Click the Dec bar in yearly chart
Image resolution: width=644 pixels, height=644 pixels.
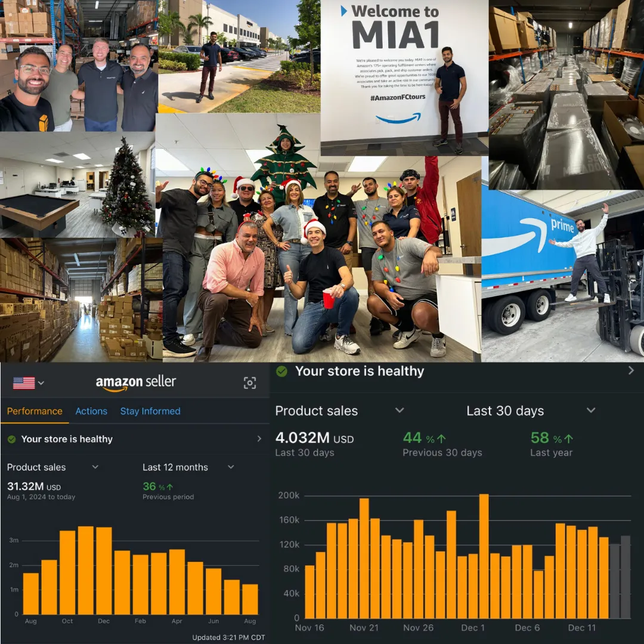(x=104, y=571)
